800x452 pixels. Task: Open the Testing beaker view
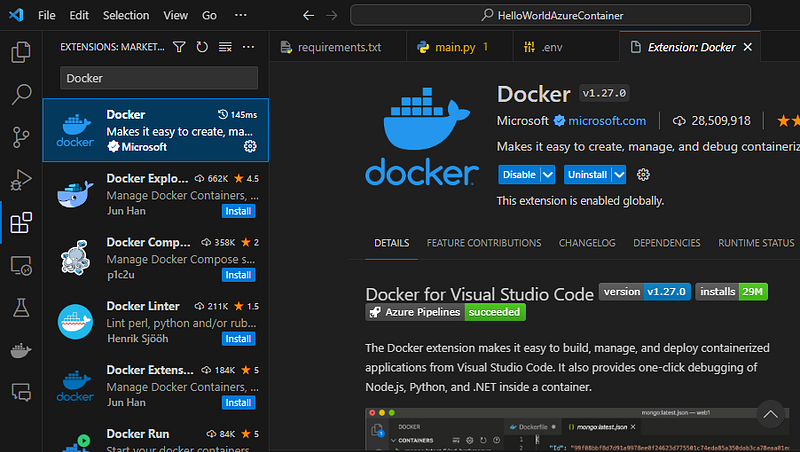pos(21,308)
